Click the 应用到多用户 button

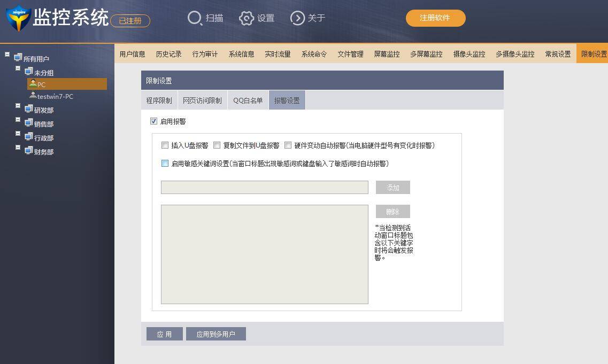coord(216,334)
